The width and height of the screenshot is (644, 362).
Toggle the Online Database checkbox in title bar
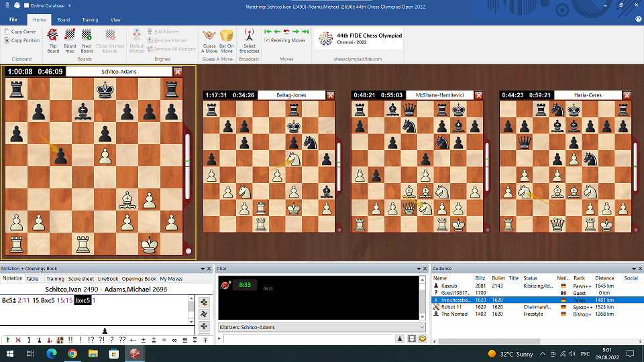[26, 6]
